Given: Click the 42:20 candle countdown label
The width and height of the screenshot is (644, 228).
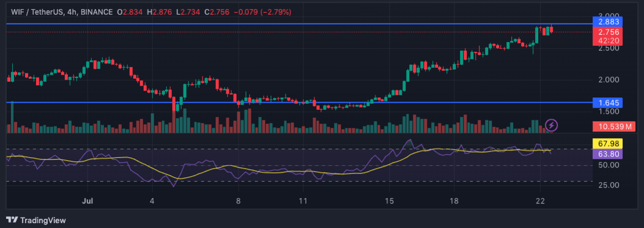Looking at the screenshot, I should (609, 41).
